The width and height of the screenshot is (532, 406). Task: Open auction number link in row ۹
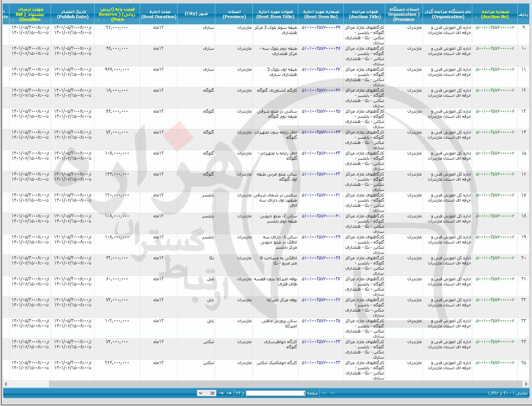point(495,28)
